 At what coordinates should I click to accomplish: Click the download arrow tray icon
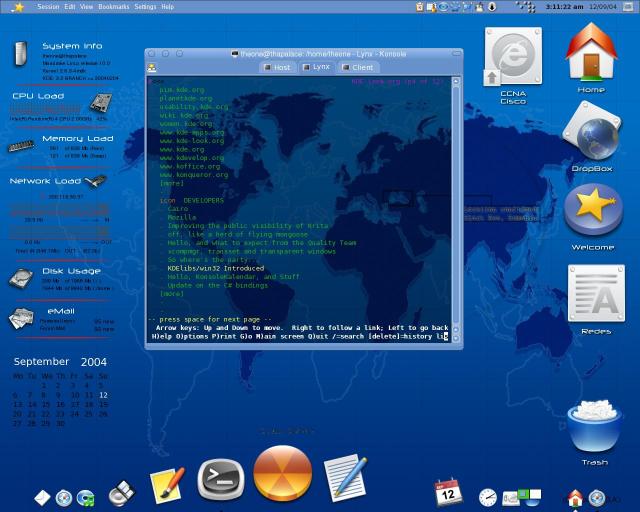[492, 7]
